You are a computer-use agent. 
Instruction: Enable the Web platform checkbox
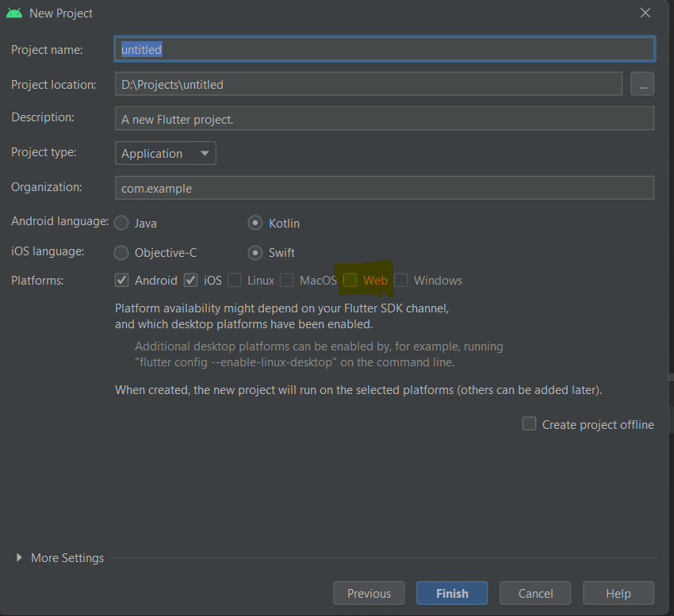point(350,281)
